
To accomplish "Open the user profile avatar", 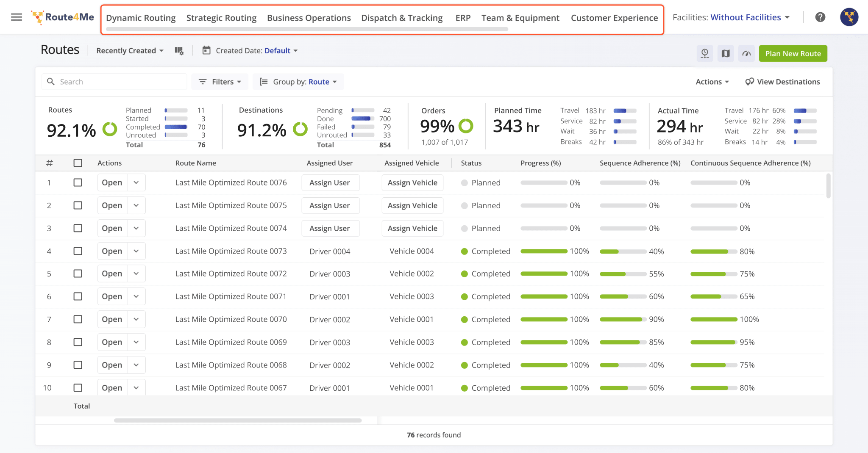I will (x=849, y=17).
